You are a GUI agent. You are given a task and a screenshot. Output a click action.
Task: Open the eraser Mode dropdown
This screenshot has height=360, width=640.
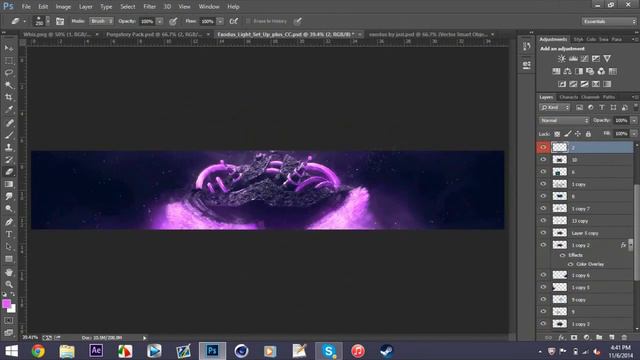[x=100, y=21]
